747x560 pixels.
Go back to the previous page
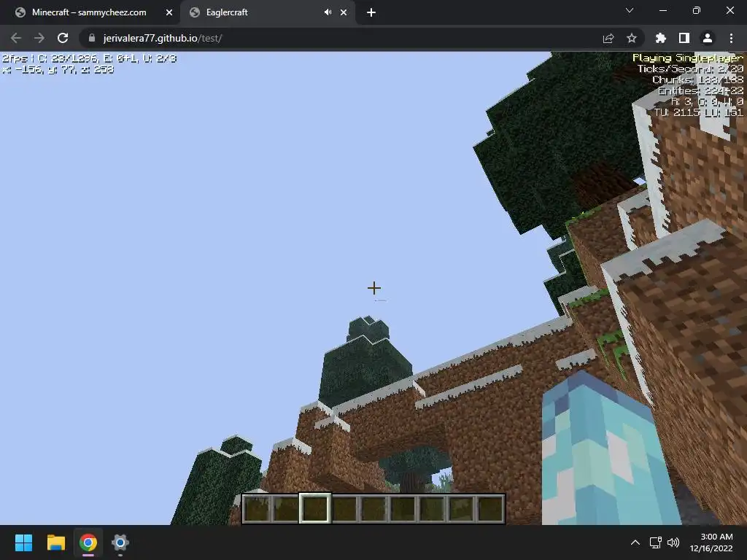[16, 38]
